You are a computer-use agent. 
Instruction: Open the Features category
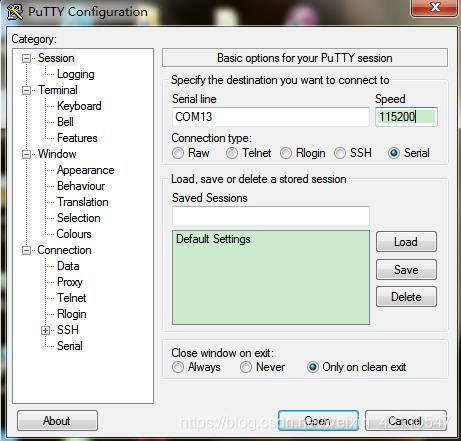pos(77,138)
